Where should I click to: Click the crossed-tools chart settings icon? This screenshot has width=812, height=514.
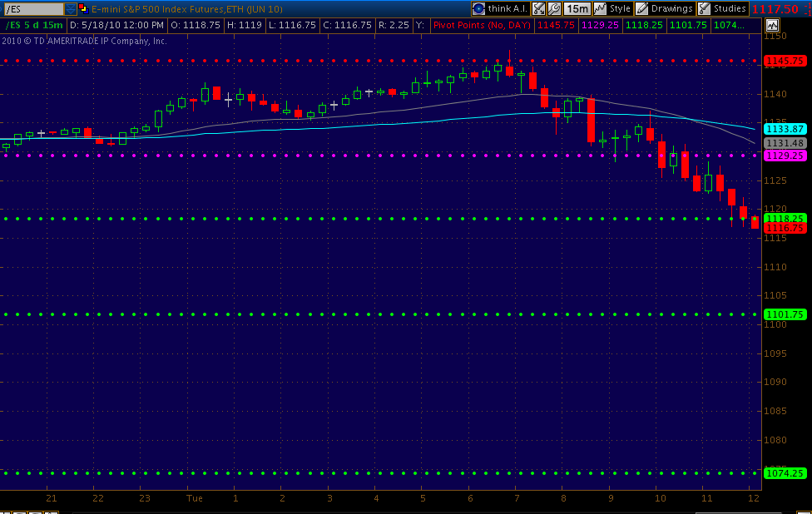[x=538, y=9]
